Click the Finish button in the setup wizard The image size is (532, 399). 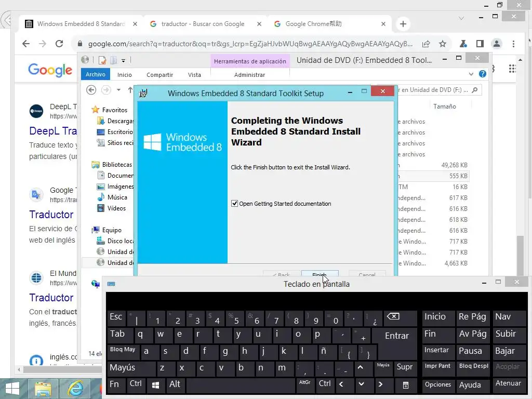tap(320, 273)
